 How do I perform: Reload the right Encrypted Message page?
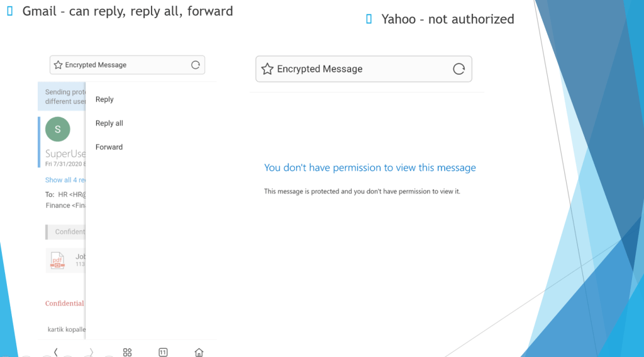(458, 69)
